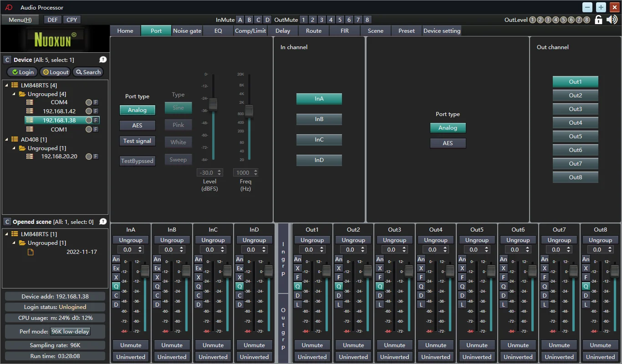Toggle the Unmute button on InC strip
The height and width of the screenshot is (364, 622).
(213, 345)
